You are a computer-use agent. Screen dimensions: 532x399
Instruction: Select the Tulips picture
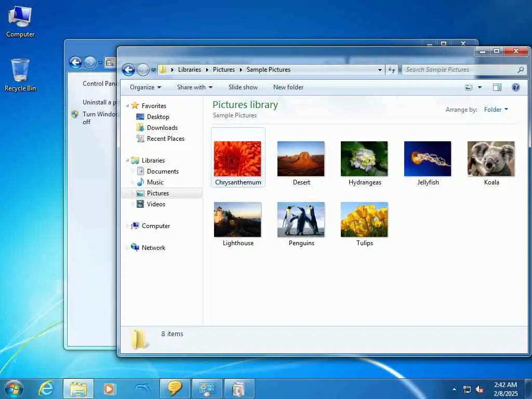tap(364, 220)
